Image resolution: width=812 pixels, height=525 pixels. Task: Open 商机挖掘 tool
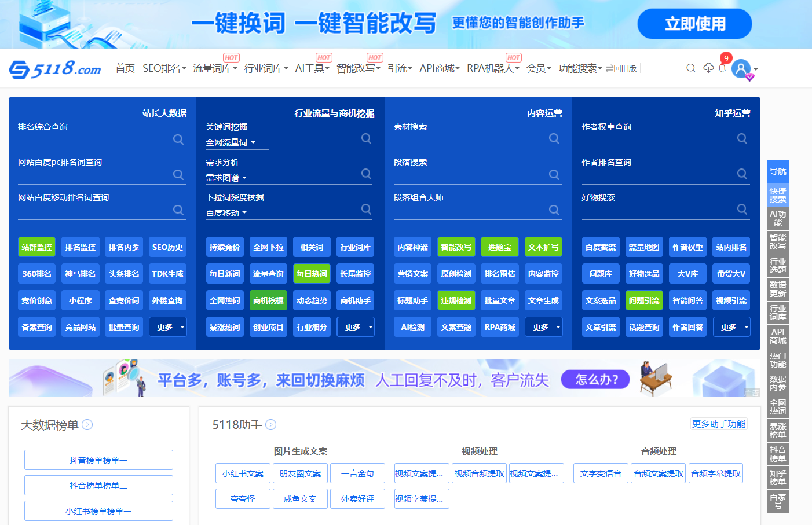coord(268,300)
